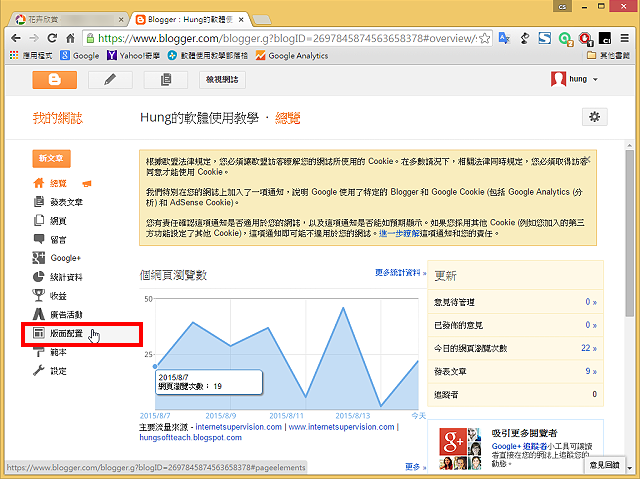Click the speech bubble icon for 留言

39,239
